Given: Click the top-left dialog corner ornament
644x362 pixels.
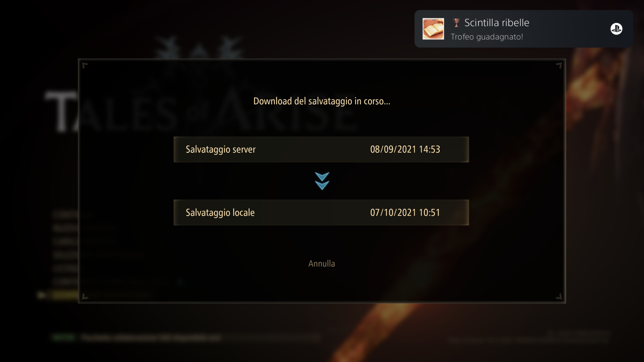Looking at the screenshot, I should (85, 65).
